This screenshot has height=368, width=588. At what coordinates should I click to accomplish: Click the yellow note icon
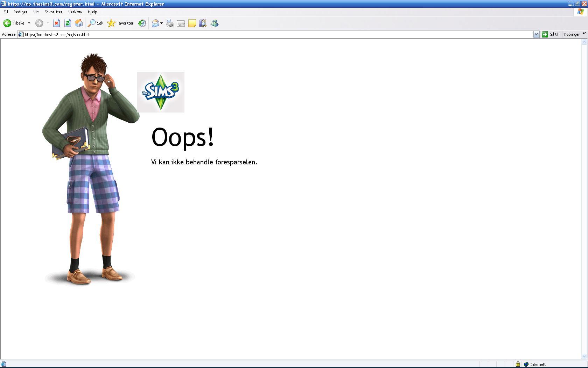[192, 23]
